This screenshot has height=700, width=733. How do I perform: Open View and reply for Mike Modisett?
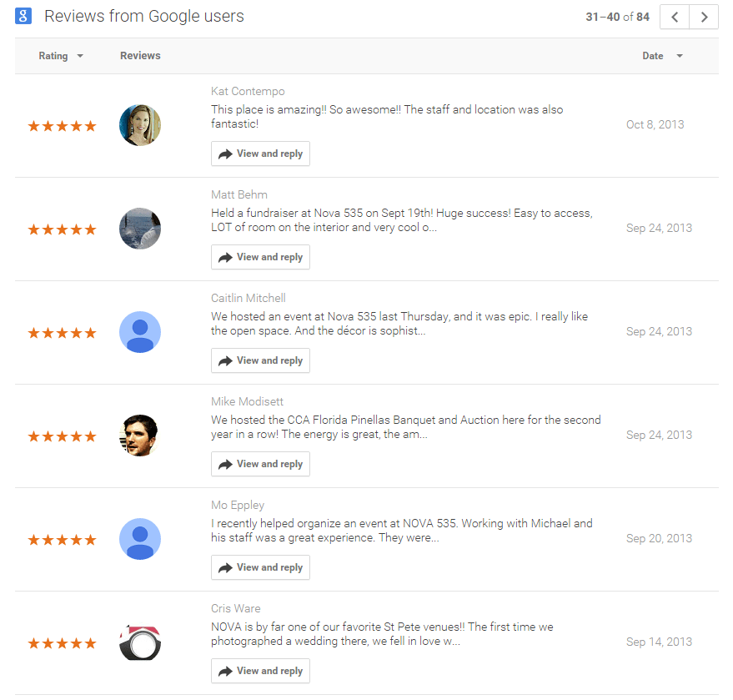260,464
